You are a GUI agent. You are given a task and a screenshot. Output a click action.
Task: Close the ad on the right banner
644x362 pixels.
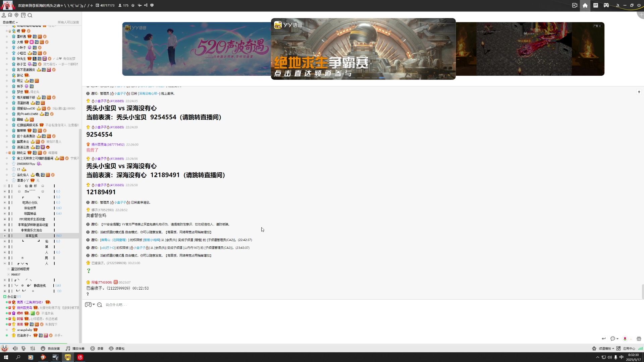[600, 26]
